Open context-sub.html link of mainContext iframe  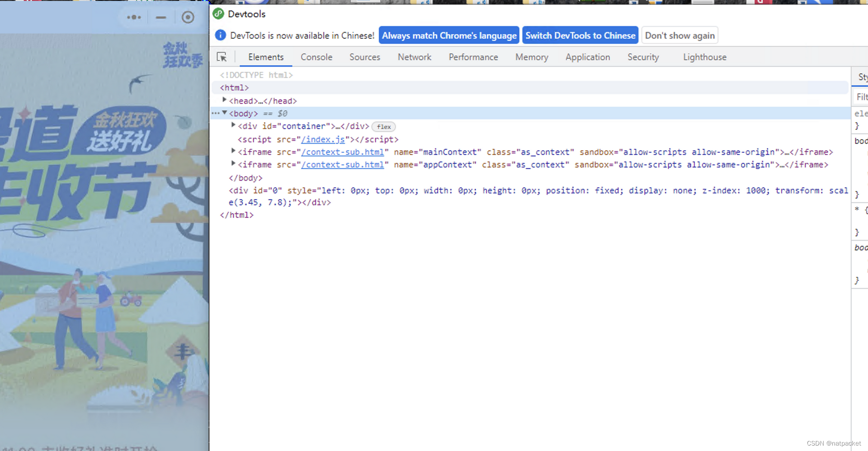coord(343,152)
